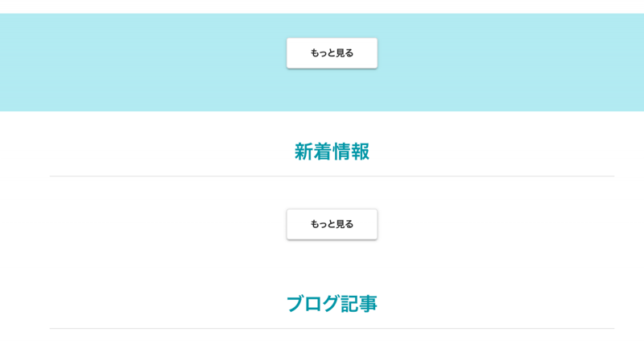Click the ブログ記事 section heading
Image resolution: width=644 pixels, height=349 pixels.
(332, 304)
